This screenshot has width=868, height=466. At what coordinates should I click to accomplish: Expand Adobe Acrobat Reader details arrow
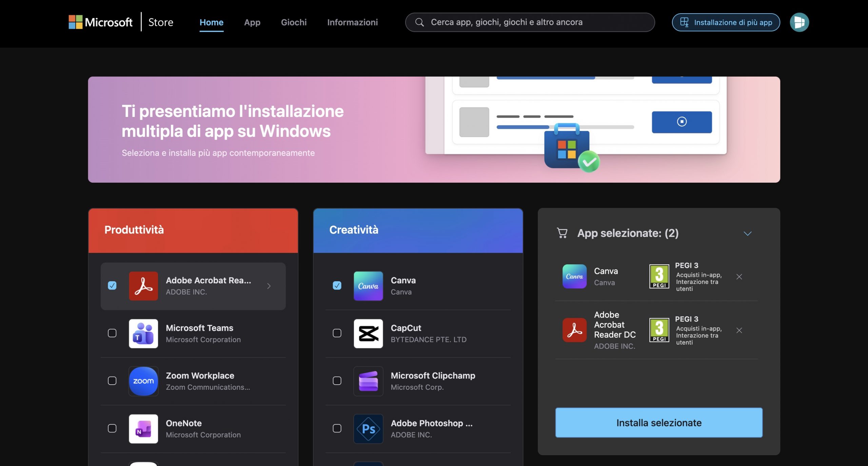(x=269, y=286)
